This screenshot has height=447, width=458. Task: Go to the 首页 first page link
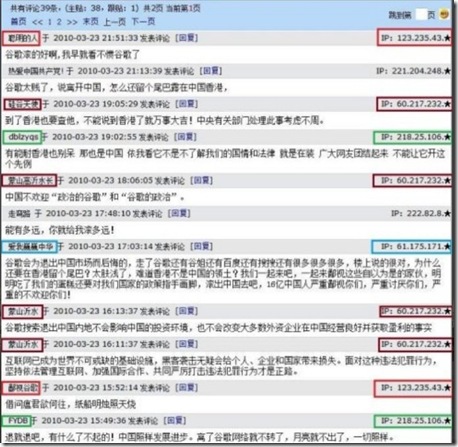click(18, 22)
